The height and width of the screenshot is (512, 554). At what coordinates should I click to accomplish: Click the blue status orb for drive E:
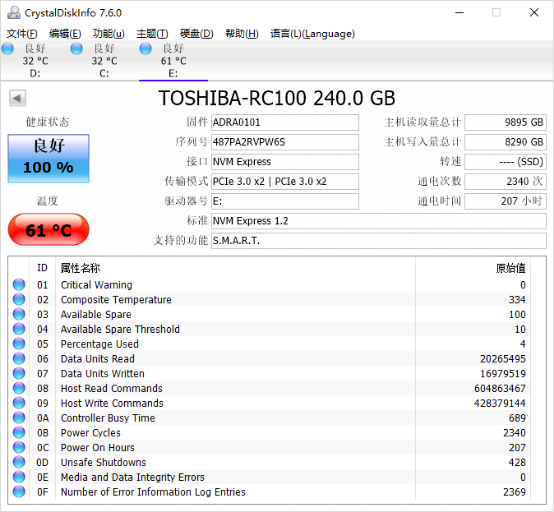click(x=145, y=48)
